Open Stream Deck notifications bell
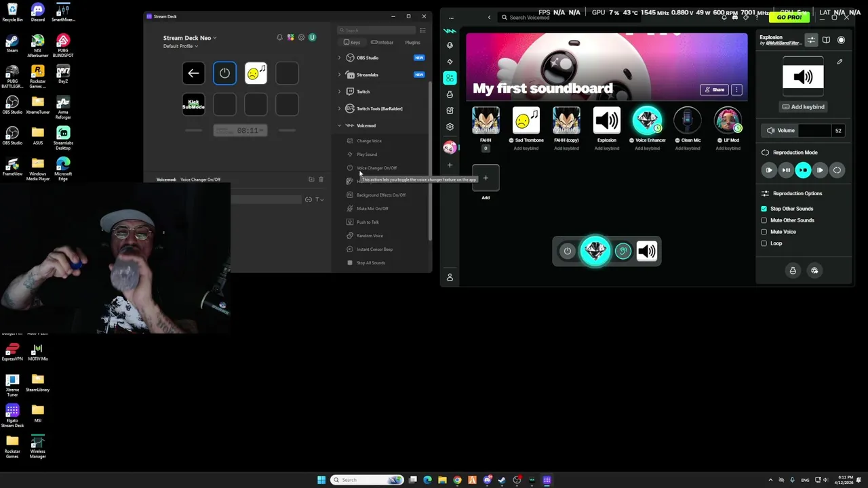This screenshot has width=868, height=488. pos(279,37)
